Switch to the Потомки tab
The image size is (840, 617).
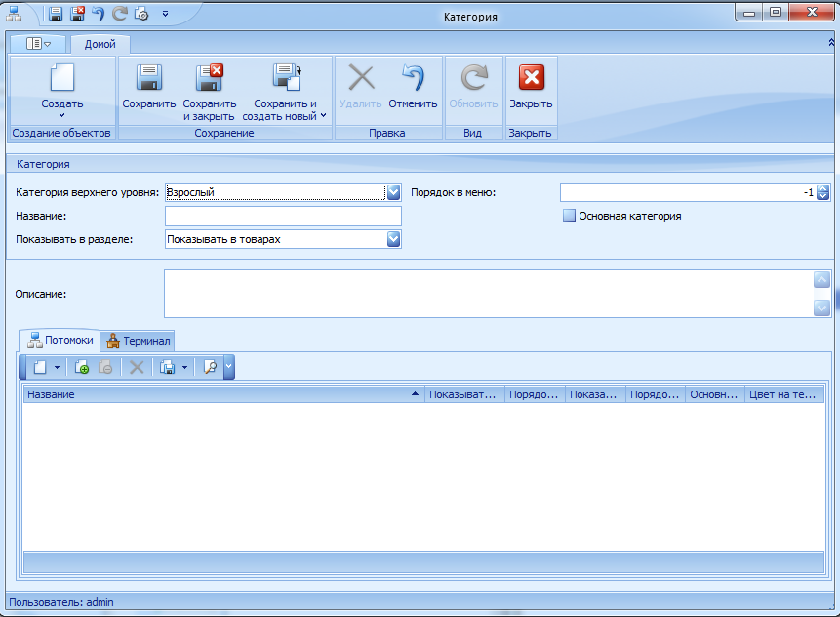point(60,340)
